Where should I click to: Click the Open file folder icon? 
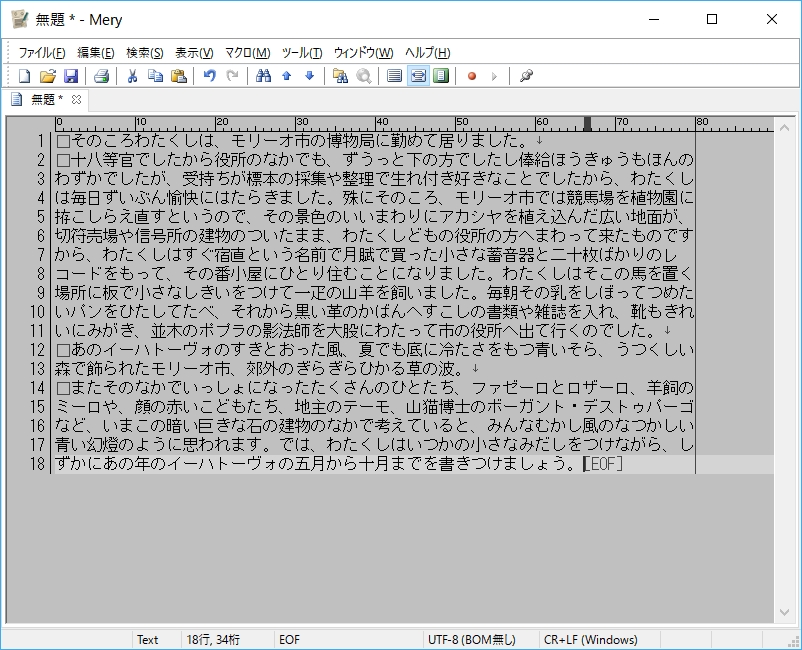(48, 76)
